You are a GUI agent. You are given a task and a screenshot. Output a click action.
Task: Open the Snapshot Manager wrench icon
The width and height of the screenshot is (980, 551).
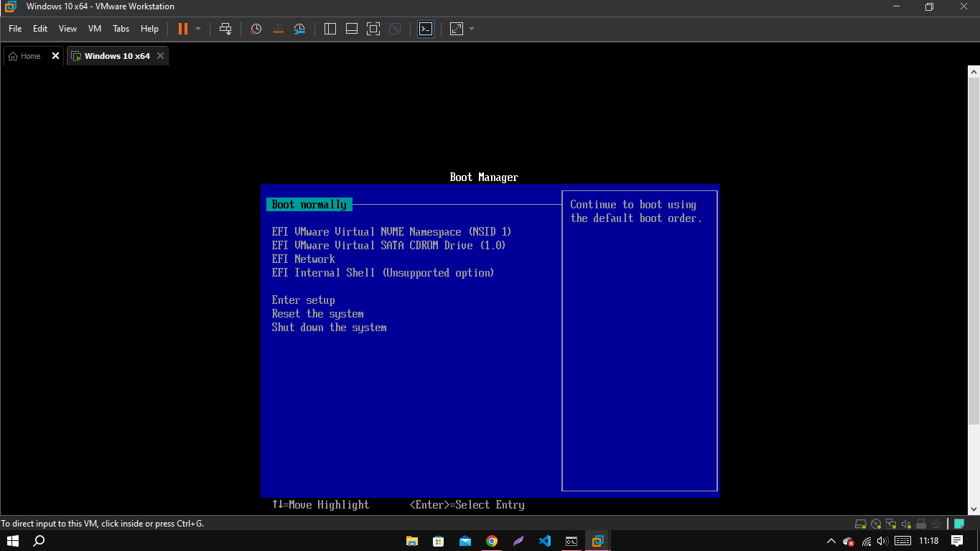tap(299, 29)
